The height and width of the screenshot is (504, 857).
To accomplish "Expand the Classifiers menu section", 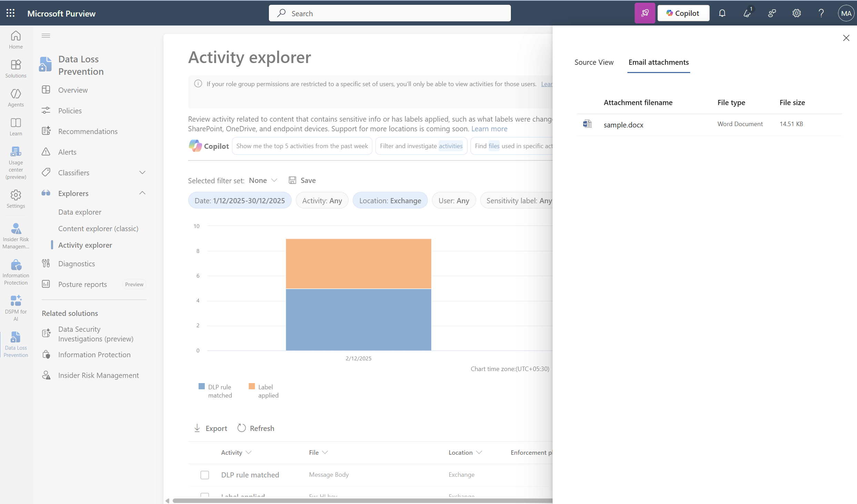I will click(142, 173).
